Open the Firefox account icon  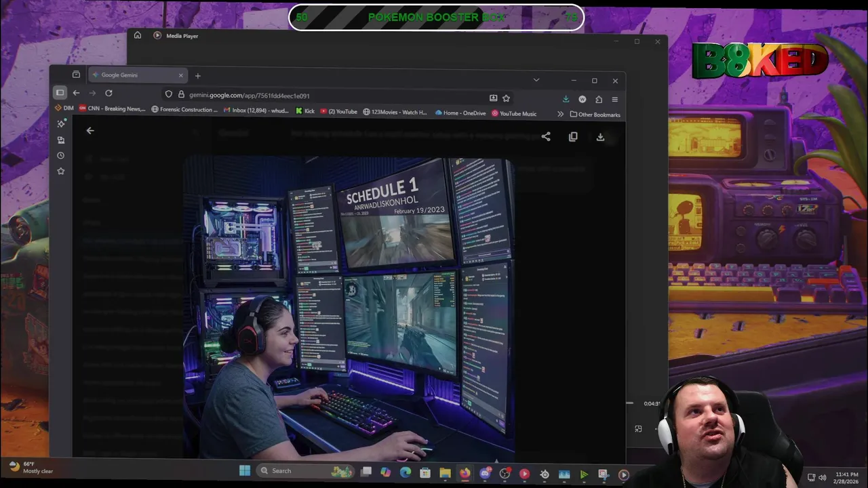click(x=582, y=99)
